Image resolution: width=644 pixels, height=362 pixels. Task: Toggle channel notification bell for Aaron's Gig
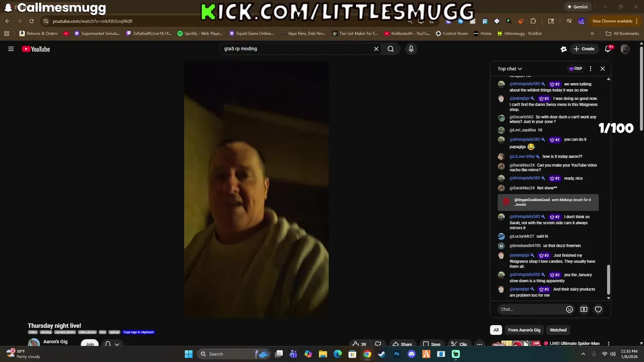coord(112,344)
